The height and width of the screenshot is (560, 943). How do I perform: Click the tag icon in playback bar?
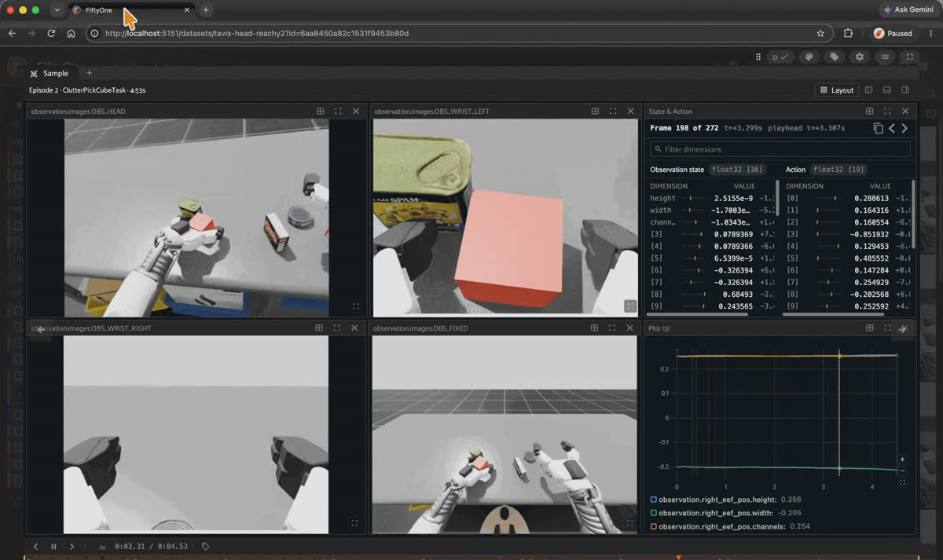[205, 547]
